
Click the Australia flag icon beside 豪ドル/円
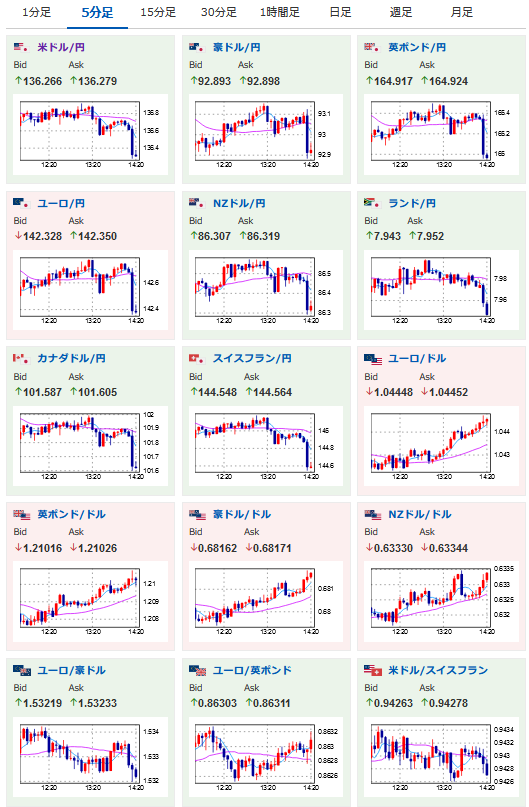(197, 47)
